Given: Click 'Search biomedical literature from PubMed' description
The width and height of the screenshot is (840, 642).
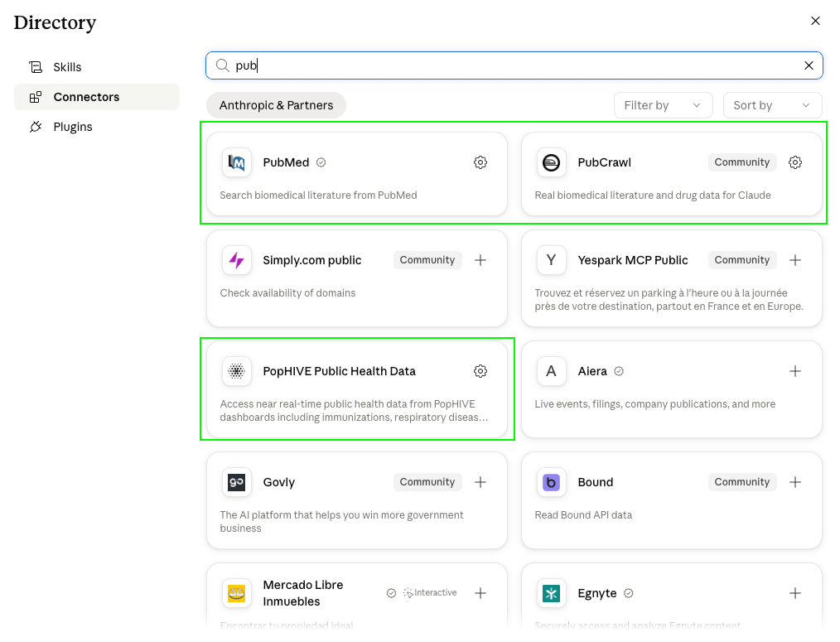Looking at the screenshot, I should pos(318,195).
